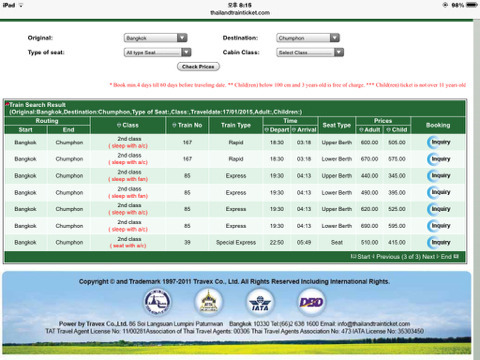Screen dimensions: 480x360
Task: Select the 22:50 departure time cell
Action: pyautogui.click(x=277, y=242)
